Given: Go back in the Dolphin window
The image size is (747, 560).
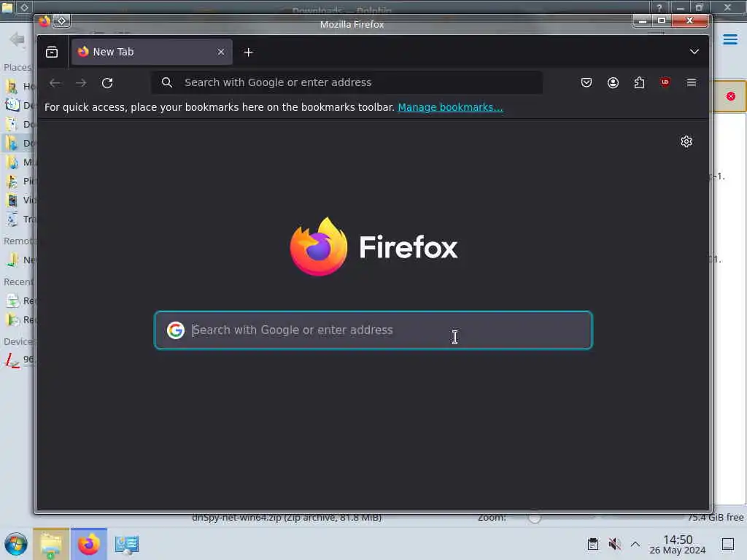Looking at the screenshot, I should tap(17, 39).
